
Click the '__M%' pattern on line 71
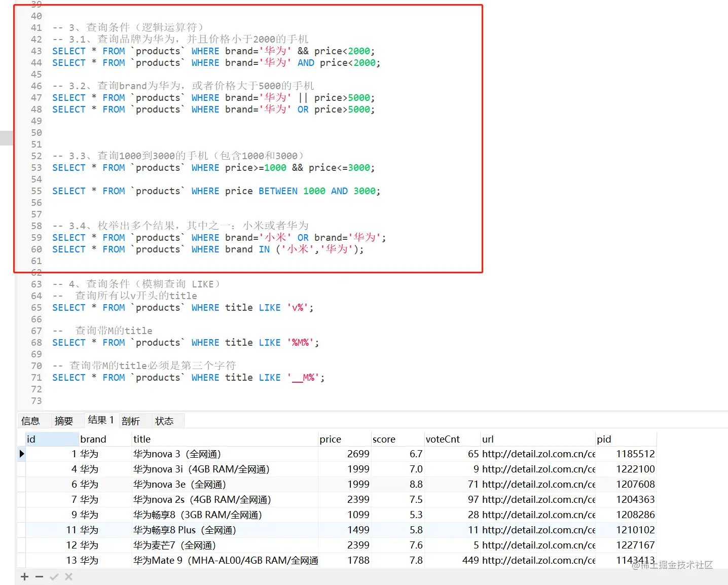coord(303,378)
